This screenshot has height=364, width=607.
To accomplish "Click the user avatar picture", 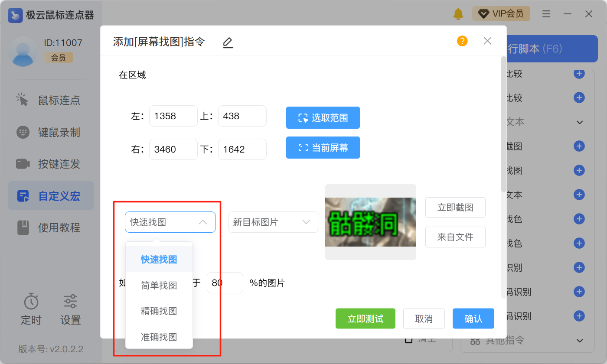I will (x=23, y=52).
